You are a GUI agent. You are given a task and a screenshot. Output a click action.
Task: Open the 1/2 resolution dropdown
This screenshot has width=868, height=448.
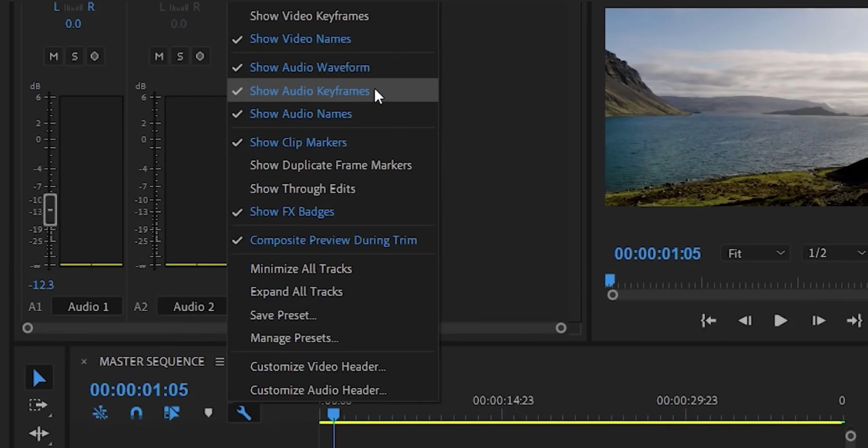coord(834,253)
